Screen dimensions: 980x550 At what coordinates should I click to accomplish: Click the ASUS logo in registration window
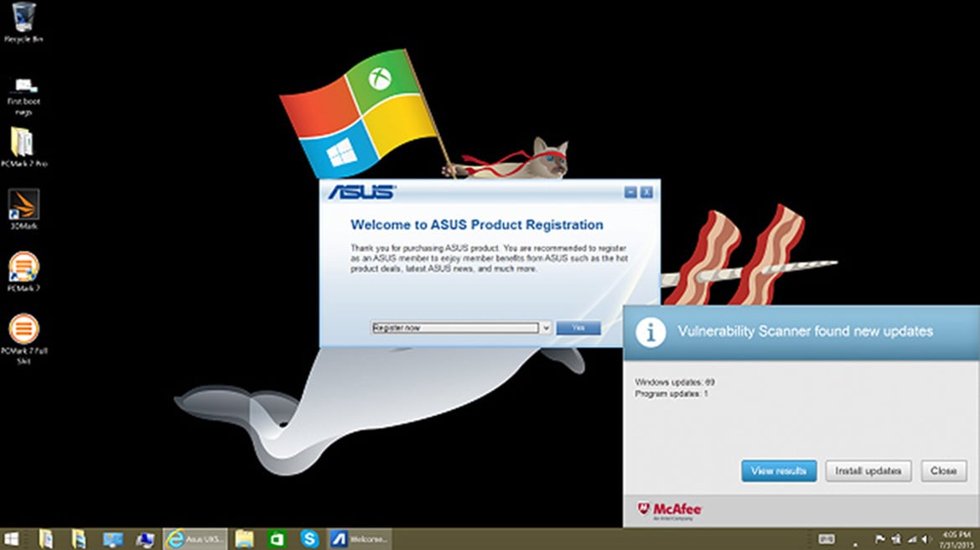[x=362, y=192]
